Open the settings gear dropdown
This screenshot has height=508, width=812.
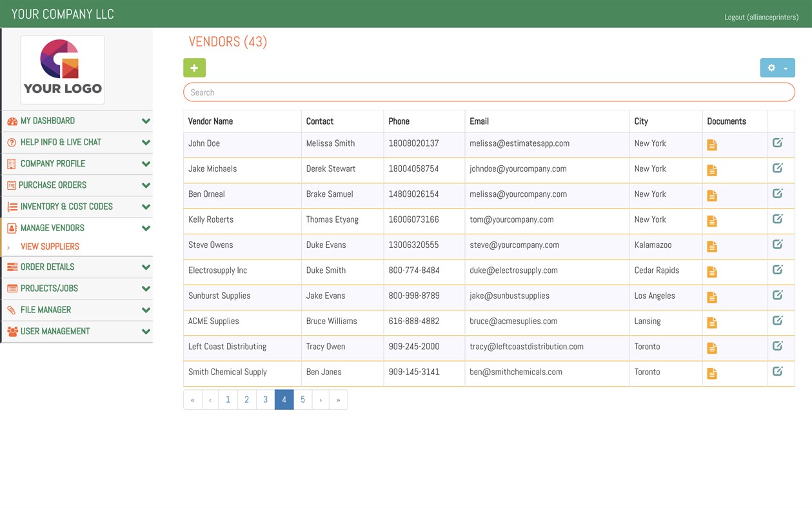pyautogui.click(x=777, y=67)
